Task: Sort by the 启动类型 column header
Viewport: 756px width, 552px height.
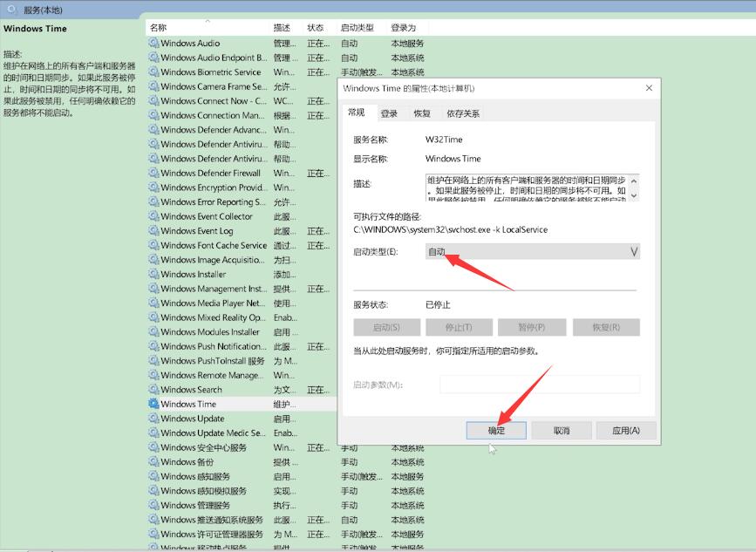Action: click(x=361, y=28)
